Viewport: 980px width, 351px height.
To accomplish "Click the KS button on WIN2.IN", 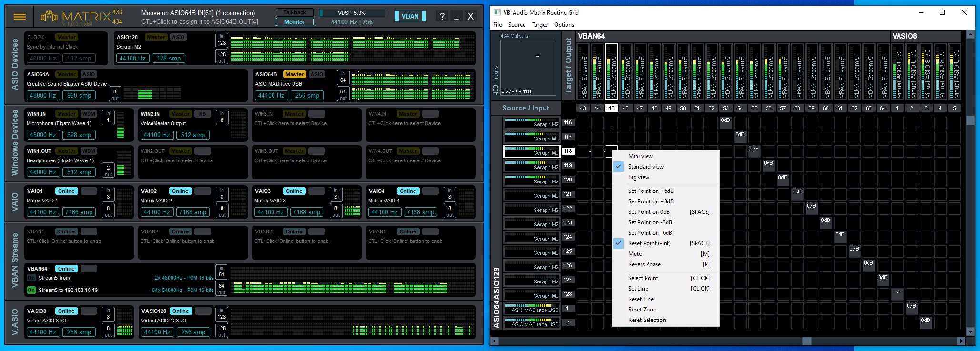I will pyautogui.click(x=202, y=114).
